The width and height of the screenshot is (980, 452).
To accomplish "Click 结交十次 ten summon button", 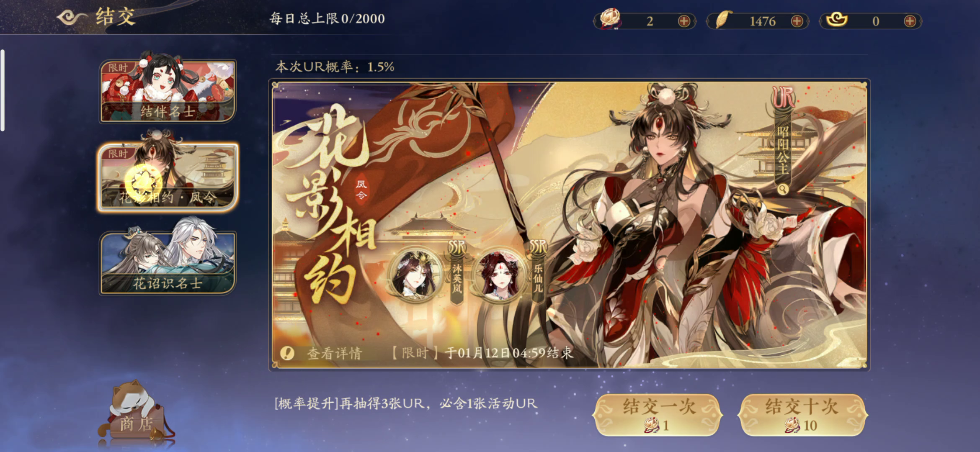I will tap(802, 415).
